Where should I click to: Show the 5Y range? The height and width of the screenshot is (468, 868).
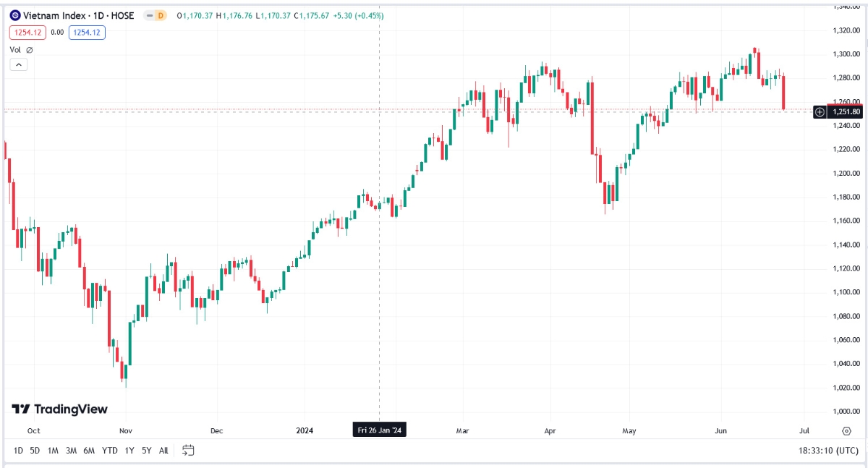[x=147, y=451]
